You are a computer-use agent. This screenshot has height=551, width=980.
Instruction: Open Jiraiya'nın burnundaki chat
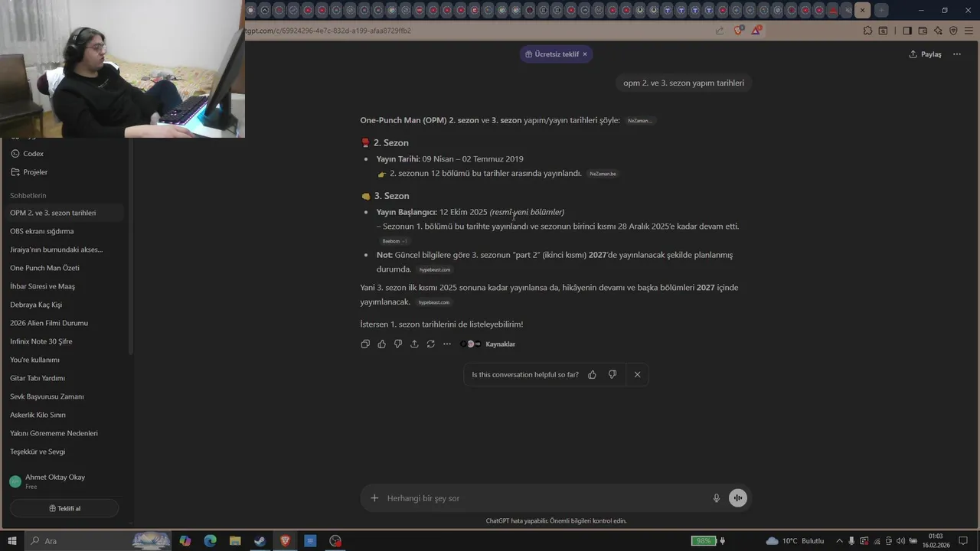coord(64,249)
